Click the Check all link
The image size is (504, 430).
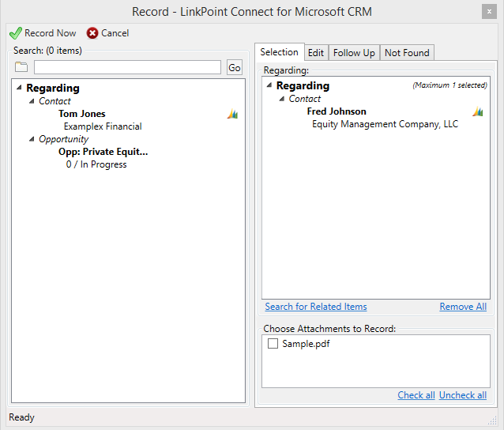tap(416, 395)
